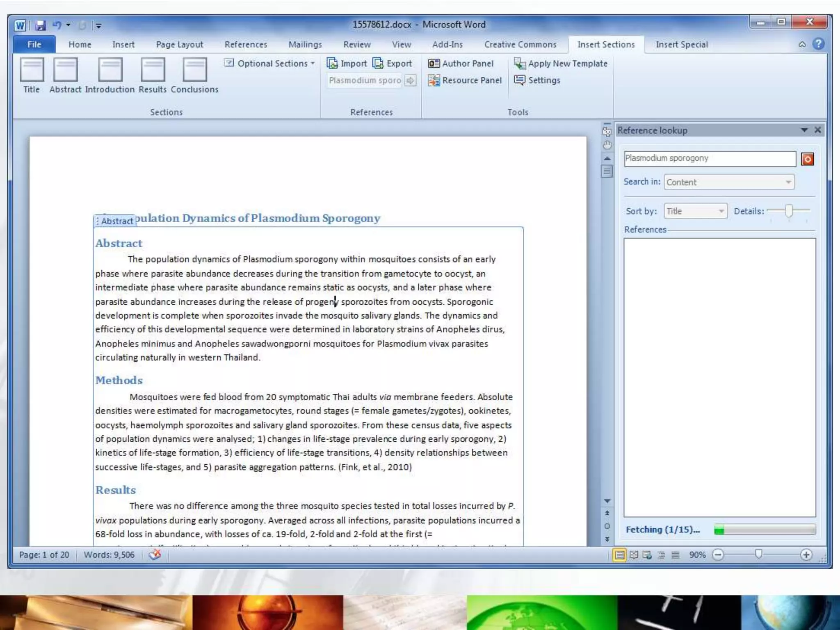Click the Conclusions section icon
Screen dimensions: 840x630
(x=194, y=70)
